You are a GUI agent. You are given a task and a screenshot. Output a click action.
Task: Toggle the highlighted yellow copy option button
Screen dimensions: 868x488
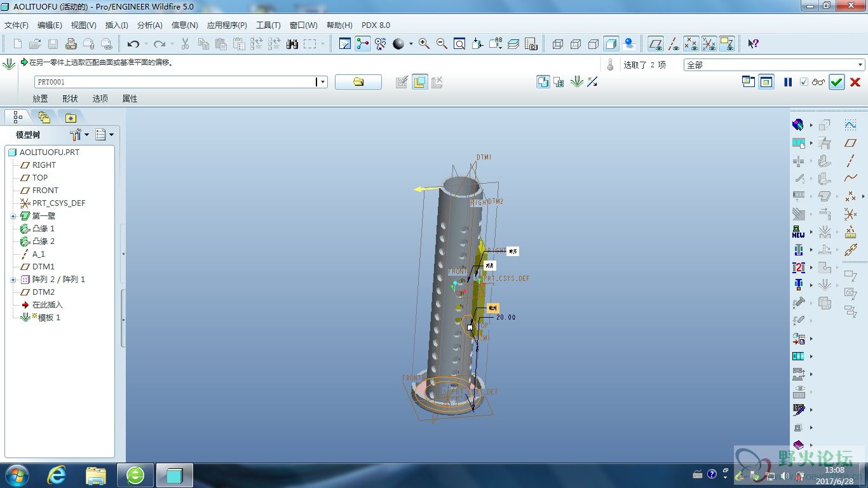point(419,82)
